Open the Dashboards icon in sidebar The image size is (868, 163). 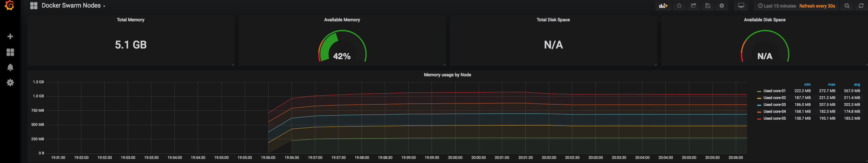10,52
